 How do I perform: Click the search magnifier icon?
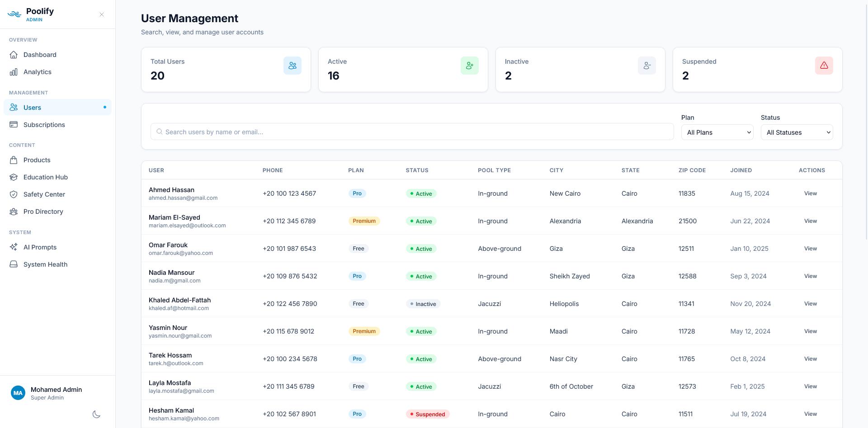pos(160,132)
